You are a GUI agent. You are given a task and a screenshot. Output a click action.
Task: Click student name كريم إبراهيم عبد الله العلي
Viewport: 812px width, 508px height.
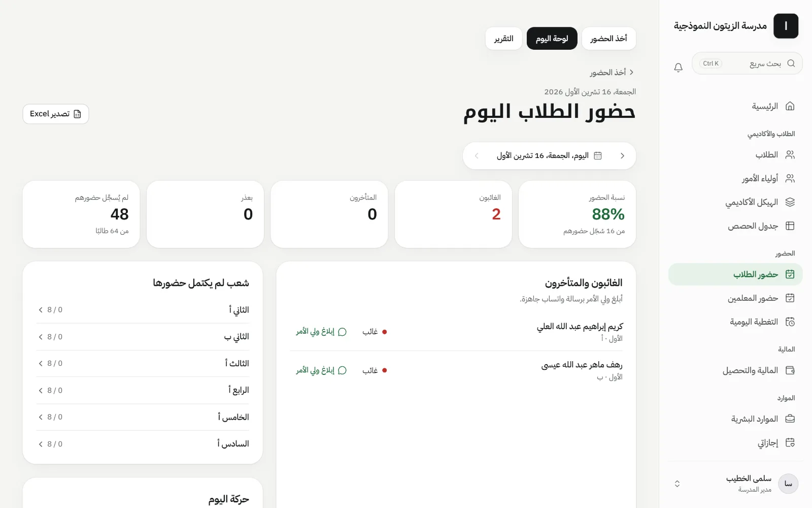coord(580,327)
